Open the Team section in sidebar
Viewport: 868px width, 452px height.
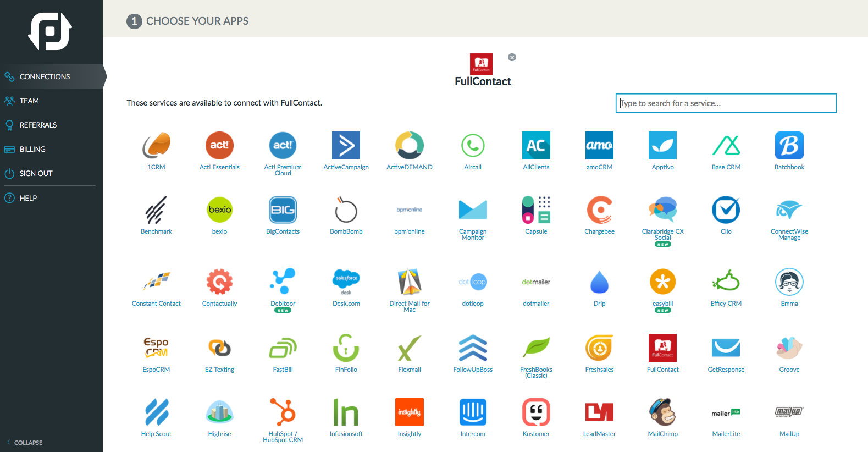[52, 101]
